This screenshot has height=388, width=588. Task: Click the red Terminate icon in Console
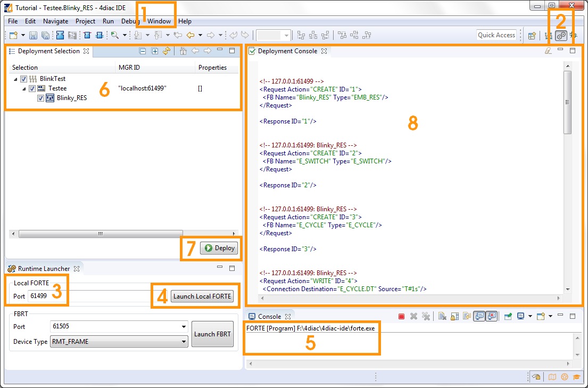(x=402, y=317)
